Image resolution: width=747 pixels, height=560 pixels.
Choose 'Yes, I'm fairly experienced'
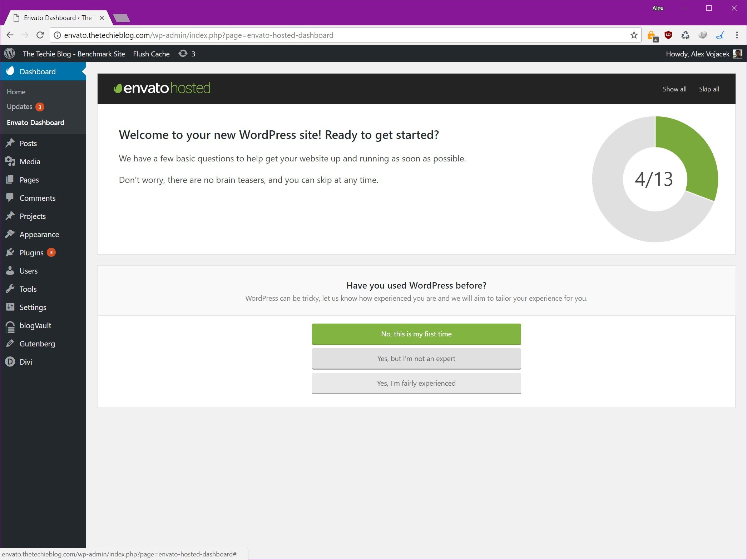click(x=416, y=383)
